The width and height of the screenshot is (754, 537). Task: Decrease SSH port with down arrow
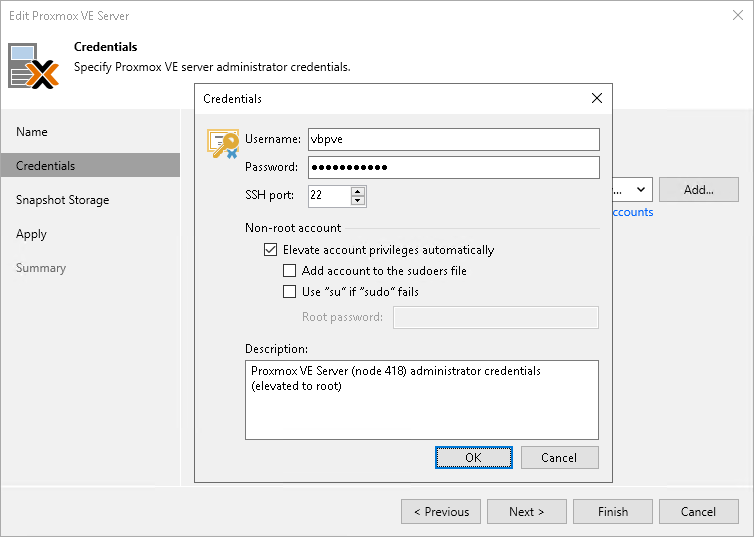tap(358, 201)
